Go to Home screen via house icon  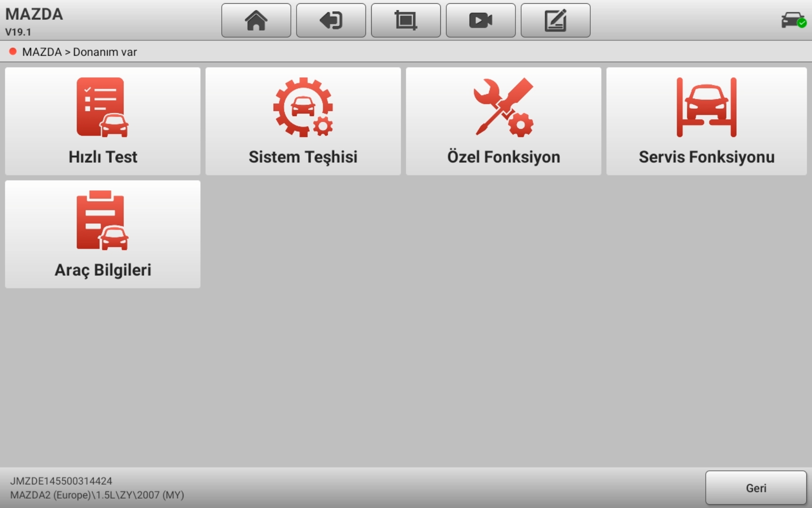[256, 20]
